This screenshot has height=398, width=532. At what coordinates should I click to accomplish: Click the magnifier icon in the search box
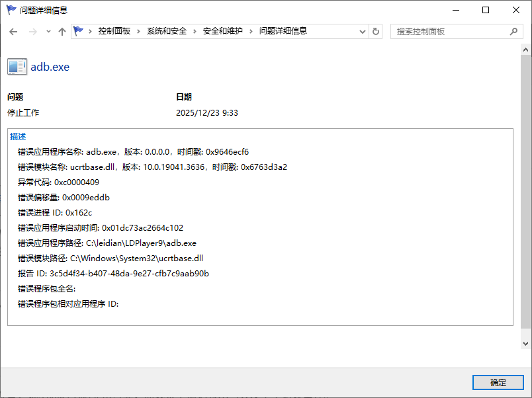click(513, 31)
